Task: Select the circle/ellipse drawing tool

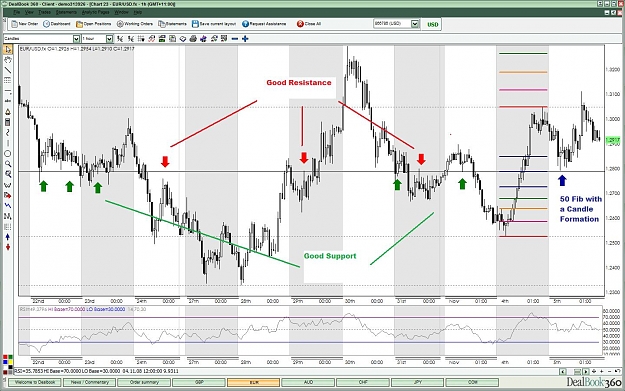Action: coord(8,153)
